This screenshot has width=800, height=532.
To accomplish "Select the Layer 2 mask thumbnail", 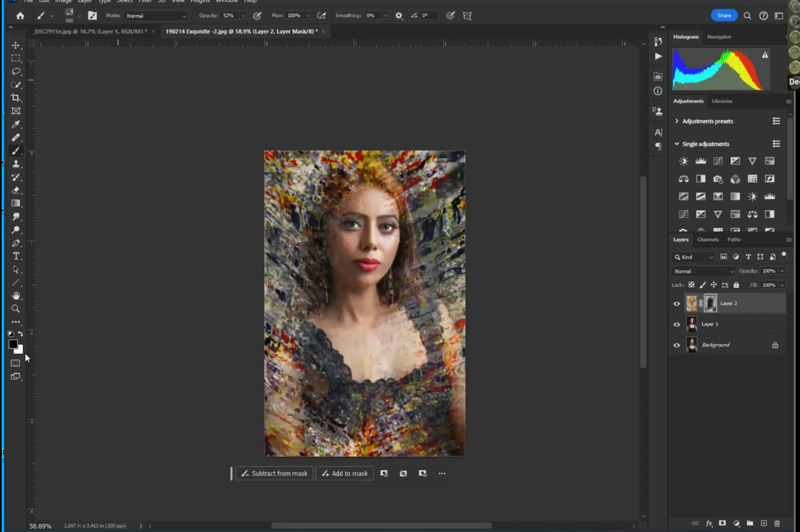I will 710,303.
